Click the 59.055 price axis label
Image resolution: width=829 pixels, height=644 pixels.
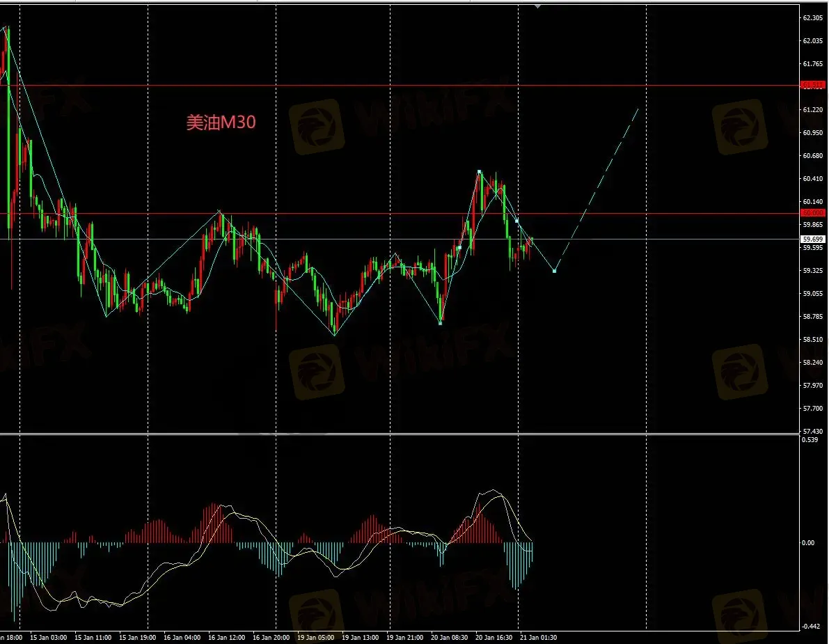[812, 293]
